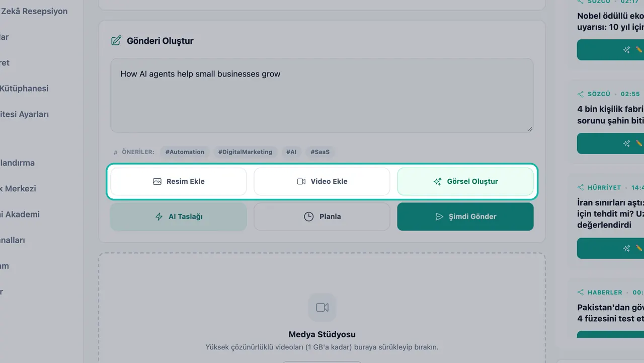Schedule the post using Planla
The image size is (644, 363).
322,216
